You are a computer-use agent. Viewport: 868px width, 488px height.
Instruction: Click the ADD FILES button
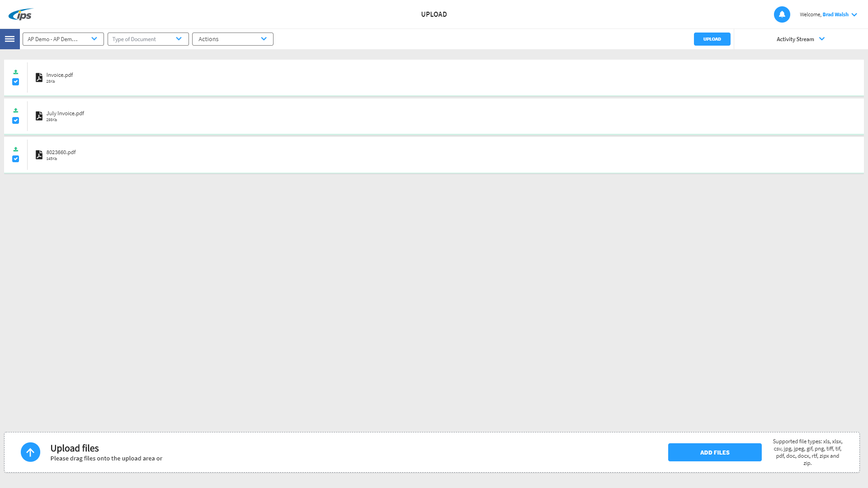click(x=714, y=452)
